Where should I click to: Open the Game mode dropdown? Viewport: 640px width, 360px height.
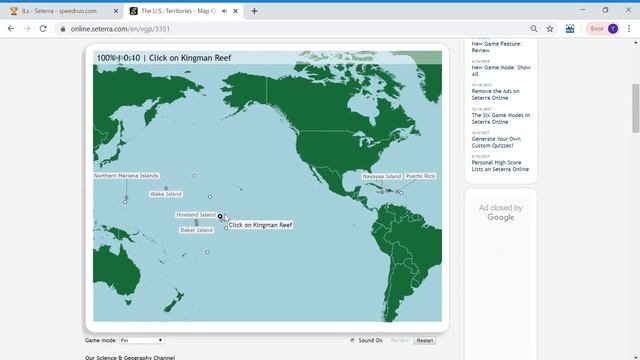(142, 340)
